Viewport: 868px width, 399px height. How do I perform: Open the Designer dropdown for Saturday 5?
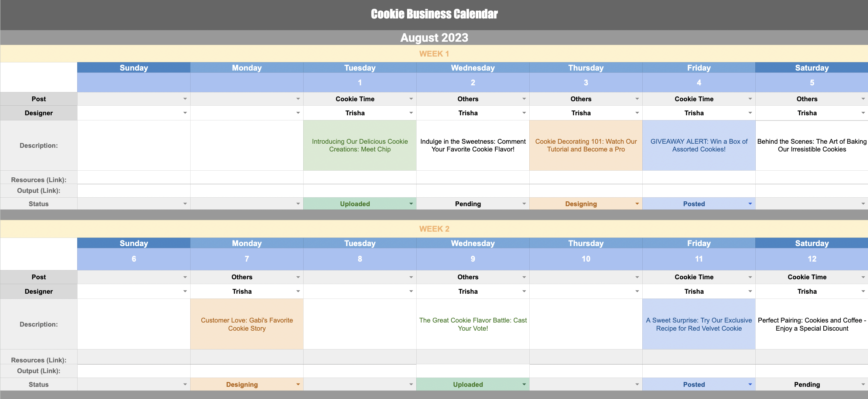863,113
